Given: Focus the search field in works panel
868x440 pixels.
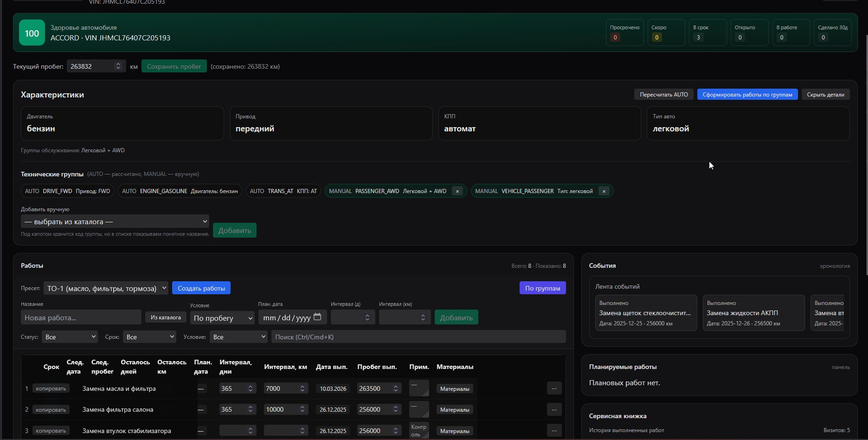Looking at the screenshot, I should point(418,337).
